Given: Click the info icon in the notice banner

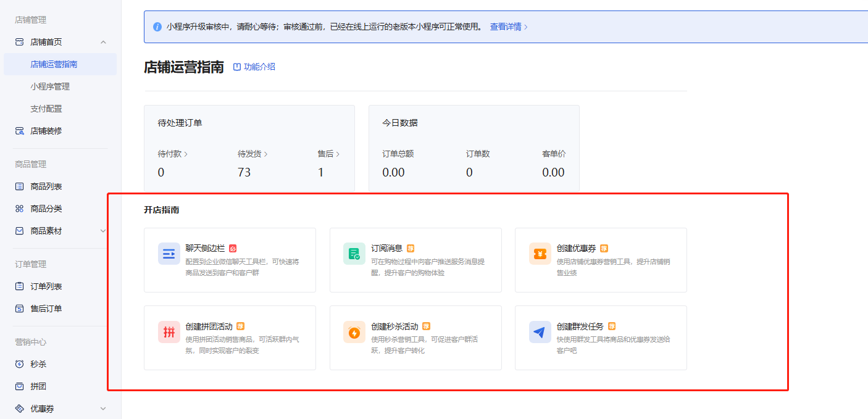Looking at the screenshot, I should (x=157, y=27).
